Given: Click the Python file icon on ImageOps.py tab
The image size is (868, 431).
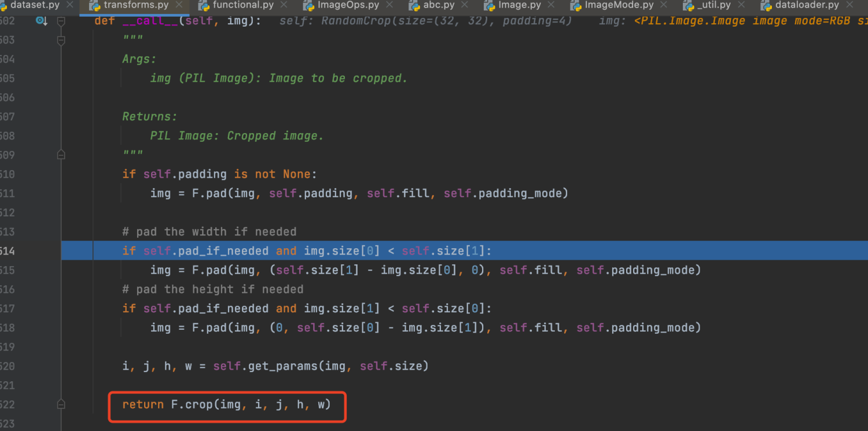Looking at the screenshot, I should click(308, 6).
